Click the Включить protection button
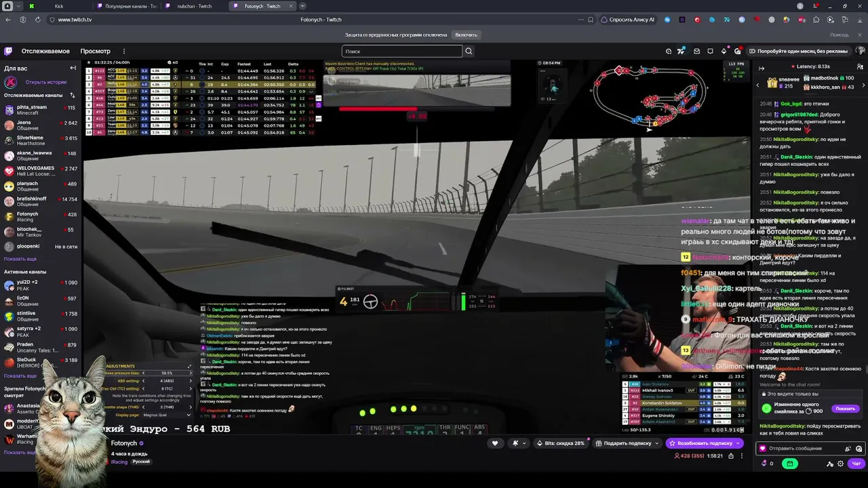The image size is (868, 488). click(466, 35)
